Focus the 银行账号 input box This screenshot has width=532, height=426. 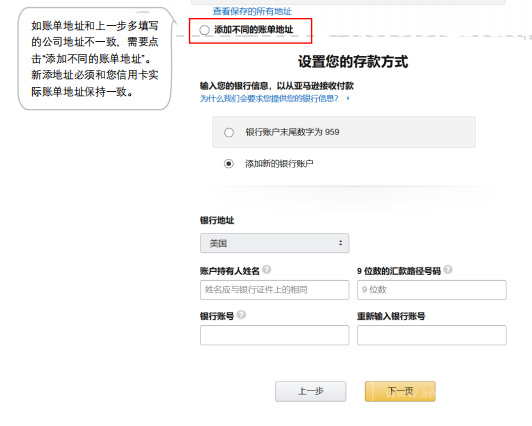(274, 335)
